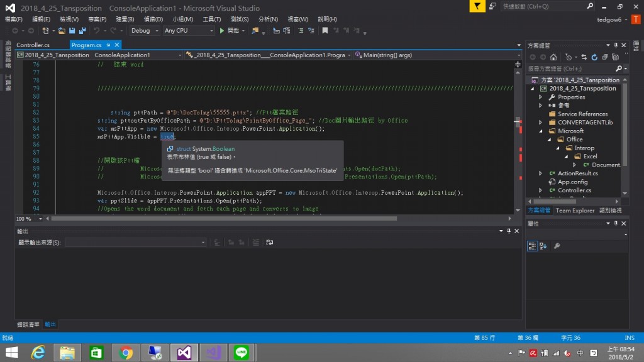Image resolution: width=644 pixels, height=362 pixels.
Task: Click the Solution Explorer horizontal scrollbar thumb
Action: 555,202
